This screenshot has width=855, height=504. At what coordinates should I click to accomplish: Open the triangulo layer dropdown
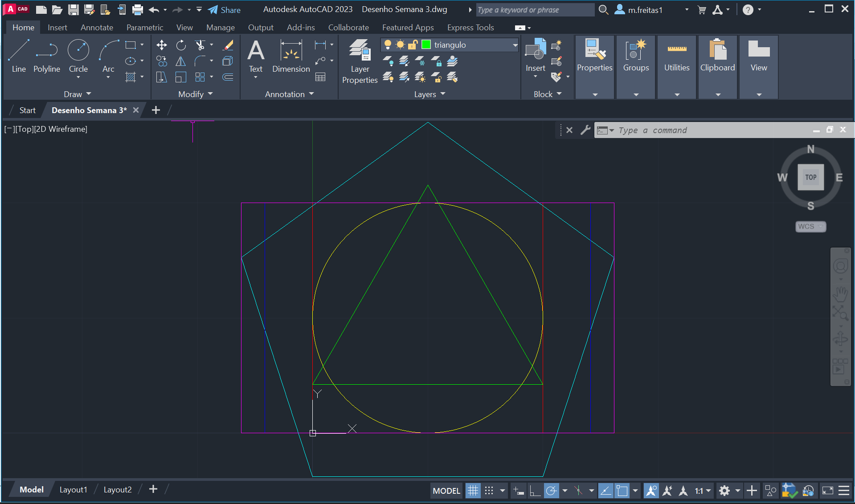515,45
